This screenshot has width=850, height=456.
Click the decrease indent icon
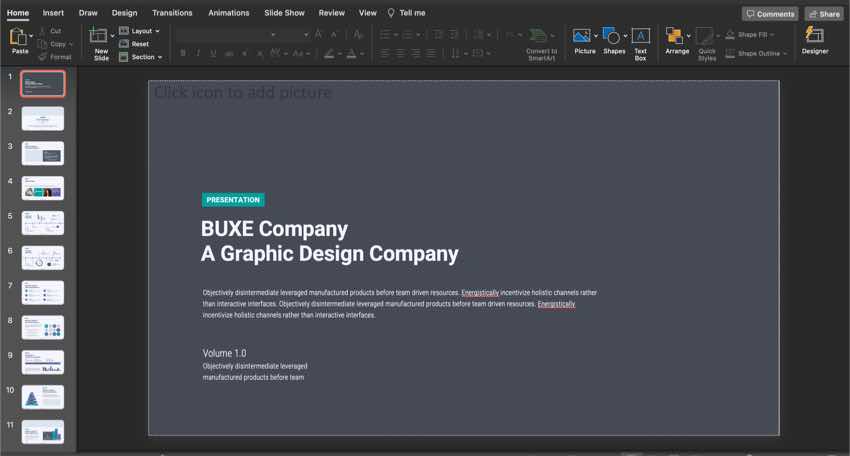point(437,35)
